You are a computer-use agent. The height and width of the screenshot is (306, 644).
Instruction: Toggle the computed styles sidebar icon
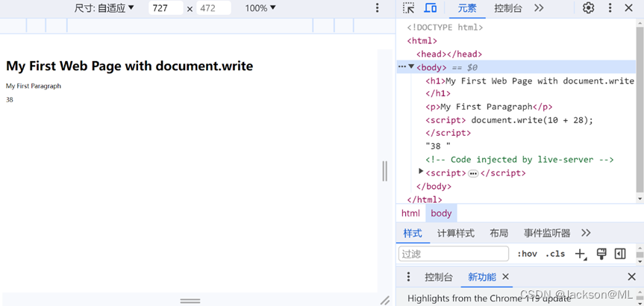pyautogui.click(x=619, y=254)
